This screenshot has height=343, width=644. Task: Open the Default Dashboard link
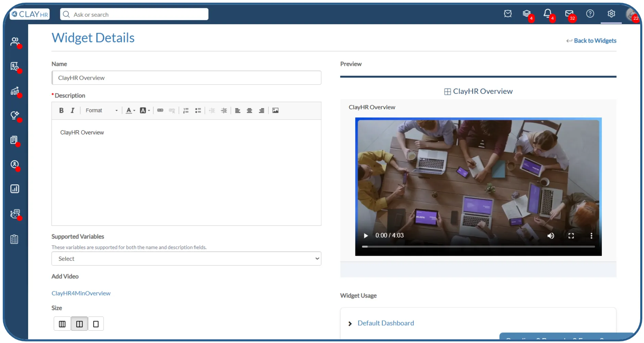[386, 323]
